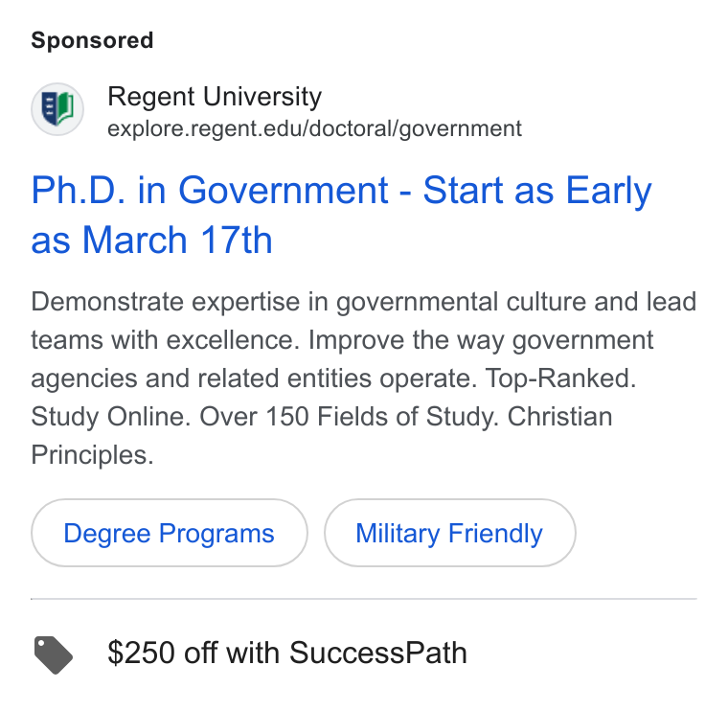Click the word "Government" in the headline
This screenshot has height=711, width=728.
coord(284,190)
